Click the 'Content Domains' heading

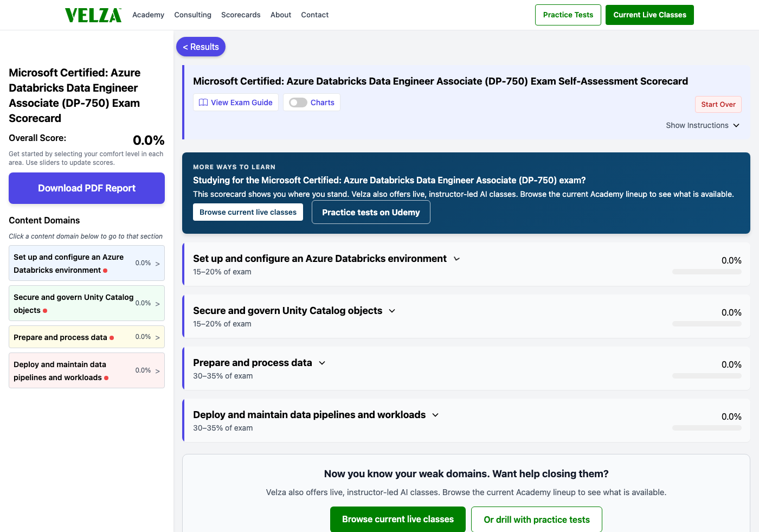tap(44, 220)
